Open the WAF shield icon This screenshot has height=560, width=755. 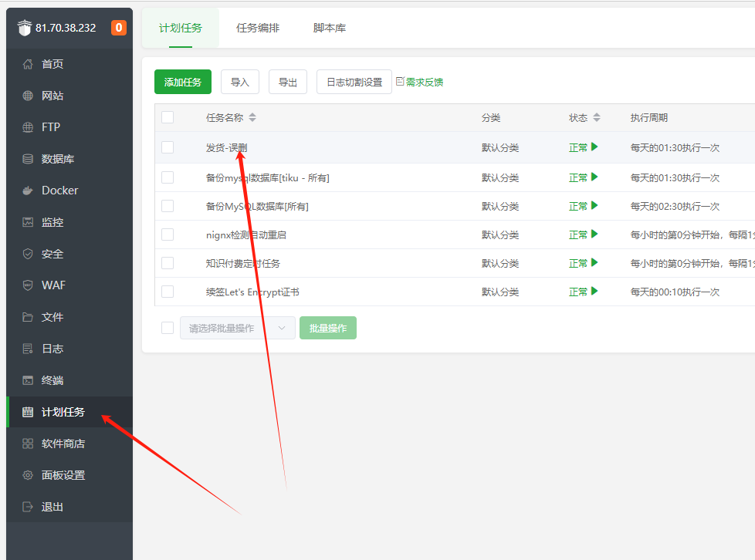click(x=28, y=285)
